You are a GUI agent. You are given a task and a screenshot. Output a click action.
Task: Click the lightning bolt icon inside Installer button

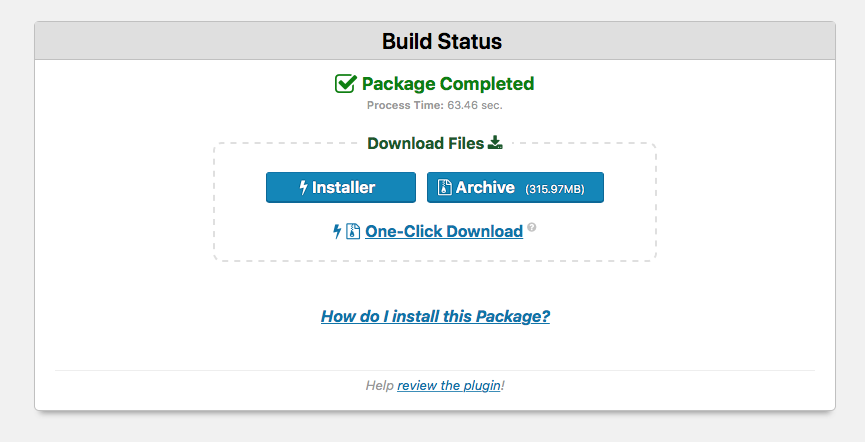(x=303, y=188)
